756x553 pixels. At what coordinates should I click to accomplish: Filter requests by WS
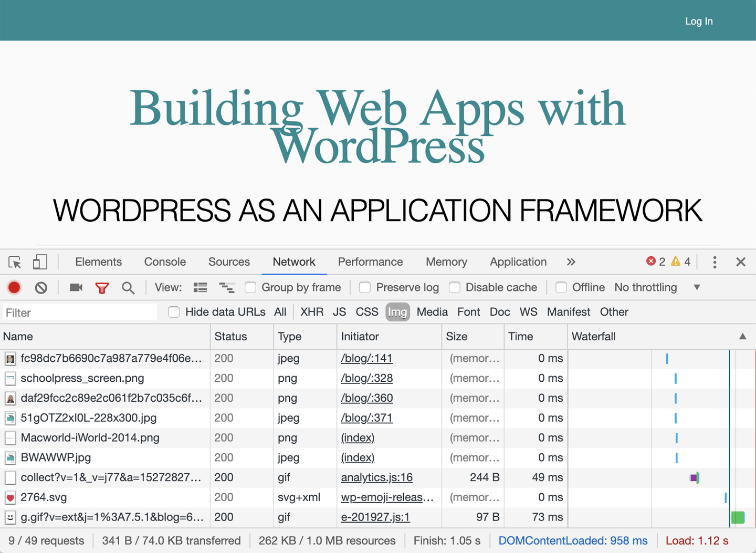pos(529,312)
